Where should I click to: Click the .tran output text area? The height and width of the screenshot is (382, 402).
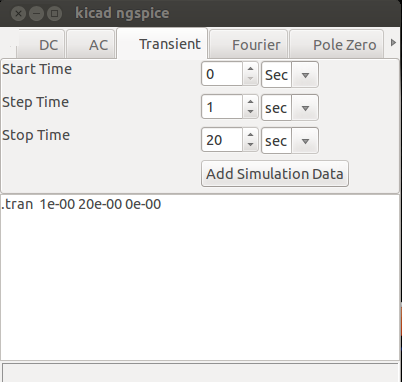pyautogui.click(x=200, y=277)
